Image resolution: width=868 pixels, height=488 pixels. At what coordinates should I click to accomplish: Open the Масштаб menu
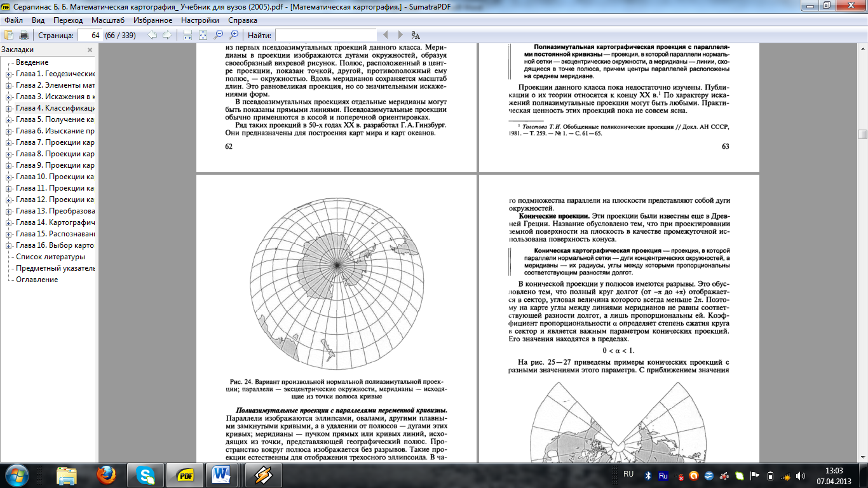(107, 20)
